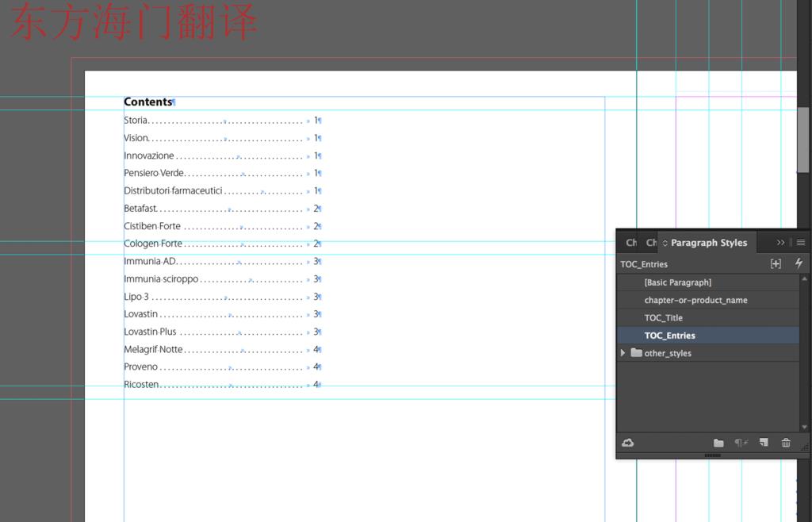812x522 pixels.
Task: Click Distributori farmaceutici entry
Action: [x=173, y=190]
